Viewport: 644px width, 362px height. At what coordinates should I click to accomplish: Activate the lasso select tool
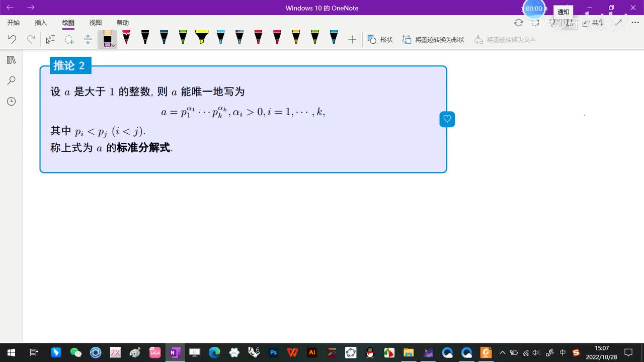click(x=69, y=39)
